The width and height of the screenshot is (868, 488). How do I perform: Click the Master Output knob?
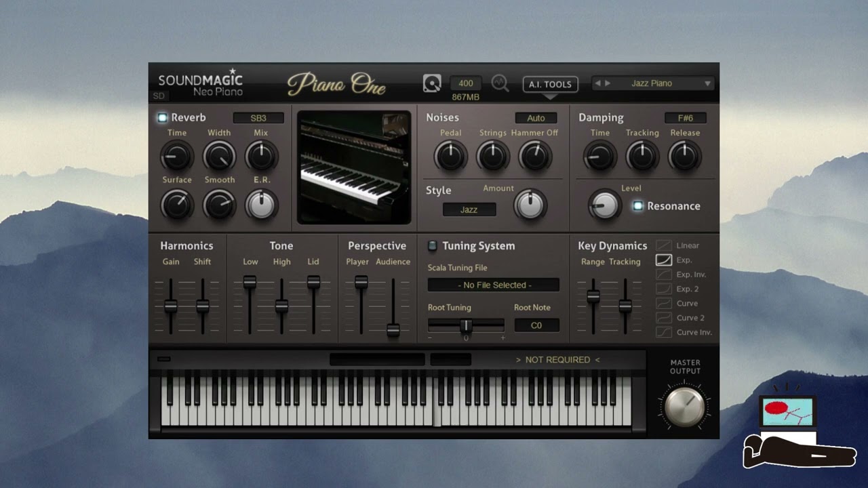pyautogui.click(x=685, y=405)
